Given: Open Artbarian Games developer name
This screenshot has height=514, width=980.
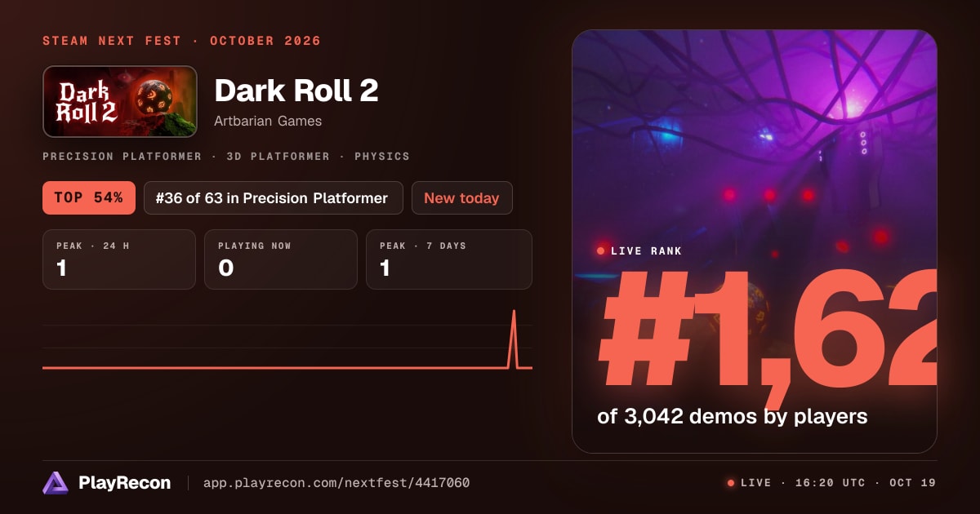Looking at the screenshot, I should pyautogui.click(x=268, y=122).
